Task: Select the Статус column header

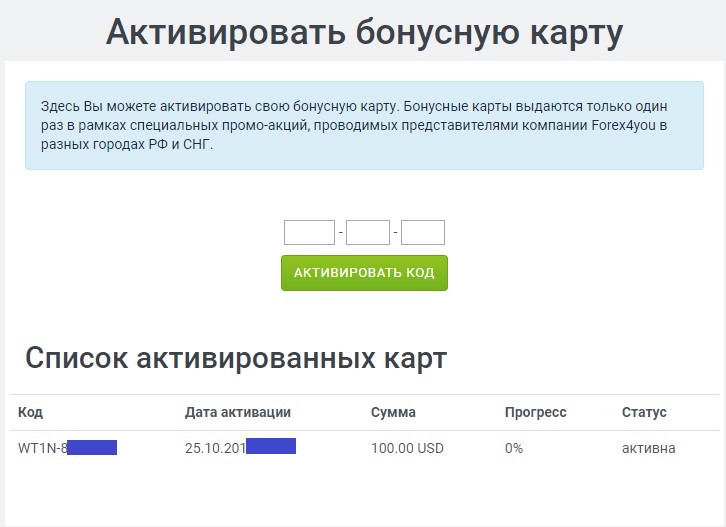Action: pyautogui.click(x=644, y=412)
